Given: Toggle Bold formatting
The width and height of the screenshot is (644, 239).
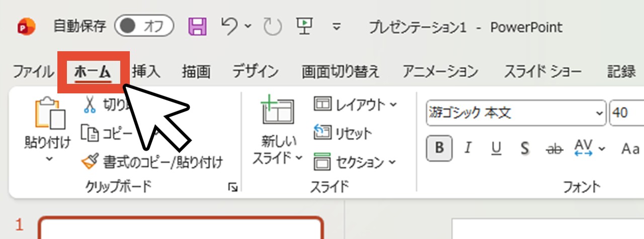Looking at the screenshot, I should 440,148.
